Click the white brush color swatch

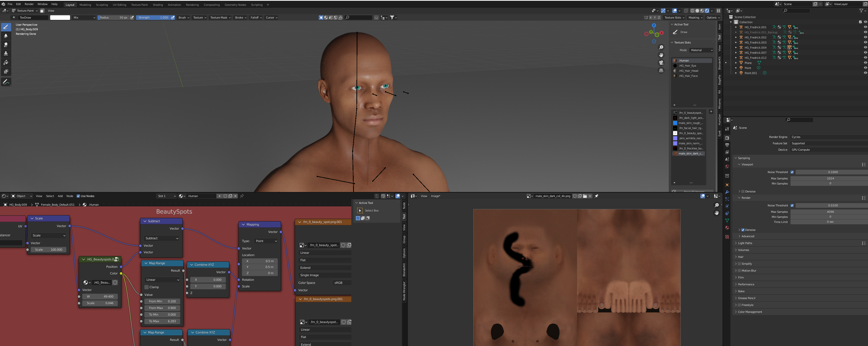click(60, 18)
